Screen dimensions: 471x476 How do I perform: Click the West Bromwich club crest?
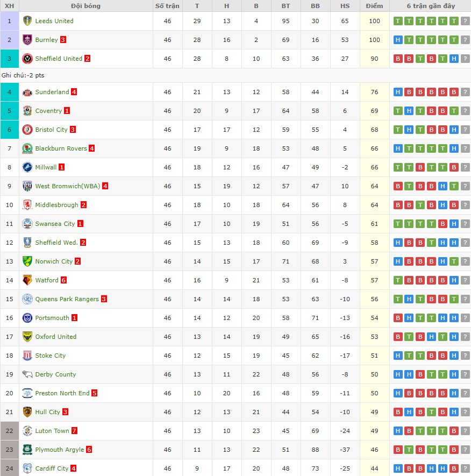tap(27, 186)
